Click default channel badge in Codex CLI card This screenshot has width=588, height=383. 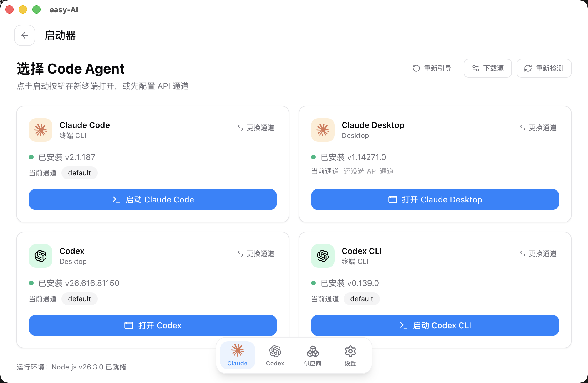coord(362,299)
